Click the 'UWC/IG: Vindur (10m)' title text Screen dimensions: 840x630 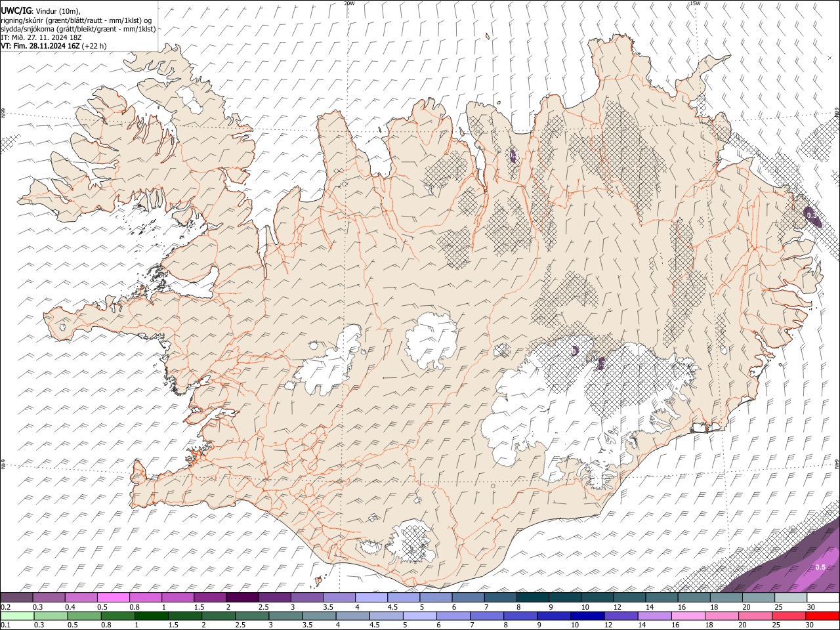(x=40, y=10)
